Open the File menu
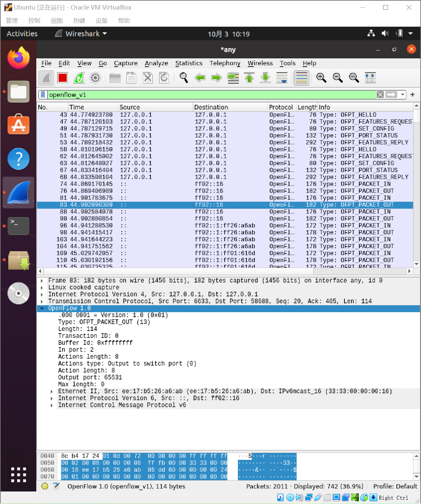Viewport: 421px width, 504px height. point(46,63)
